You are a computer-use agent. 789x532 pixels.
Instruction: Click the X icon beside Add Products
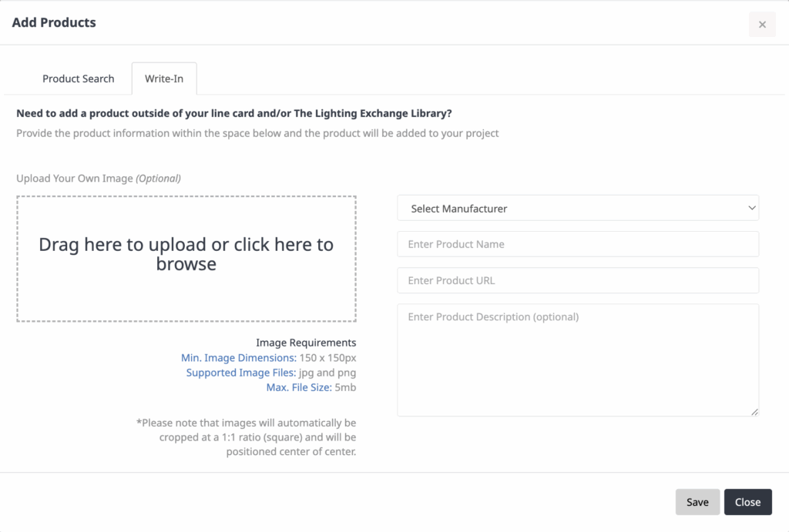point(761,24)
